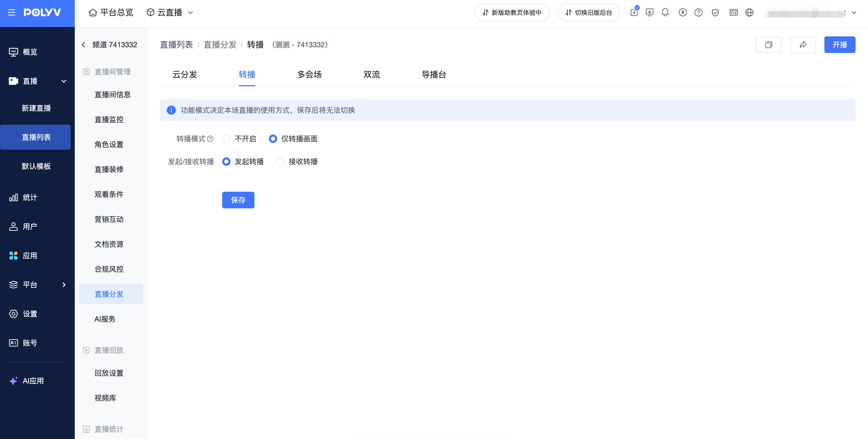
Task: Show 转播模式 help tooltip icon
Action: 210,139
